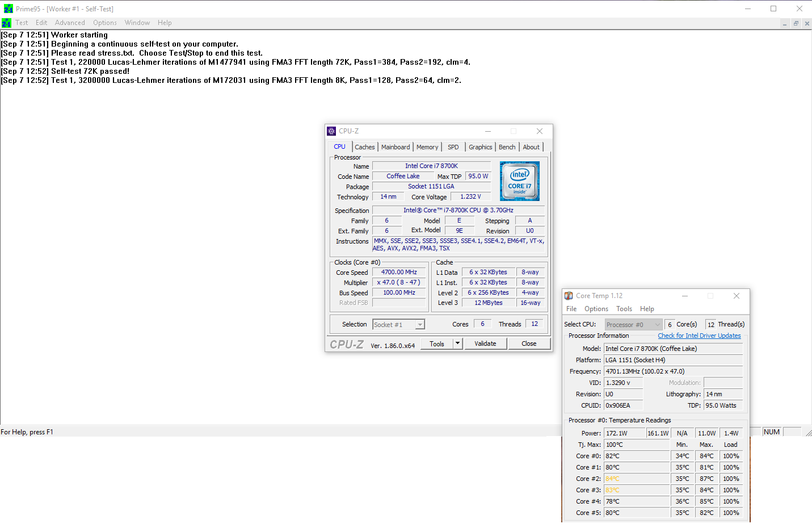Click the Validate button
The height and width of the screenshot is (532, 812).
click(x=485, y=344)
